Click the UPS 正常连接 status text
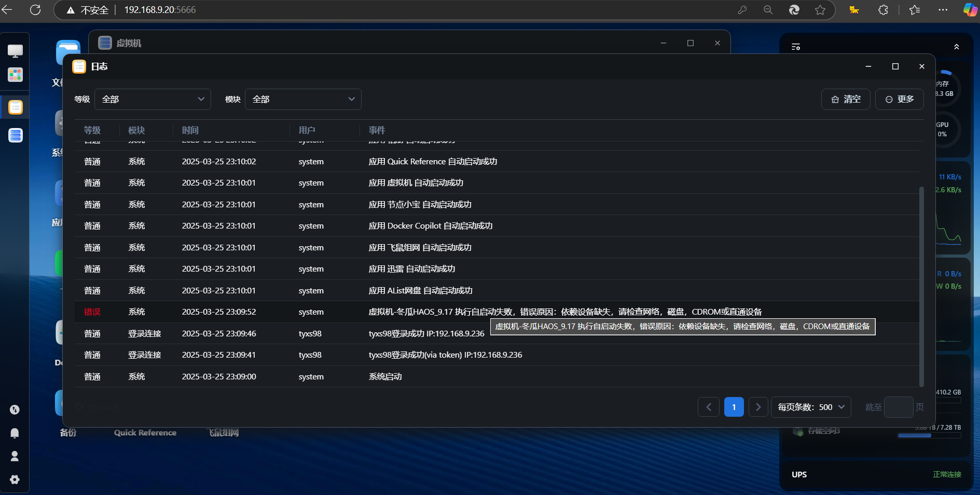Viewport: 980px width, 495px height. coord(947,474)
